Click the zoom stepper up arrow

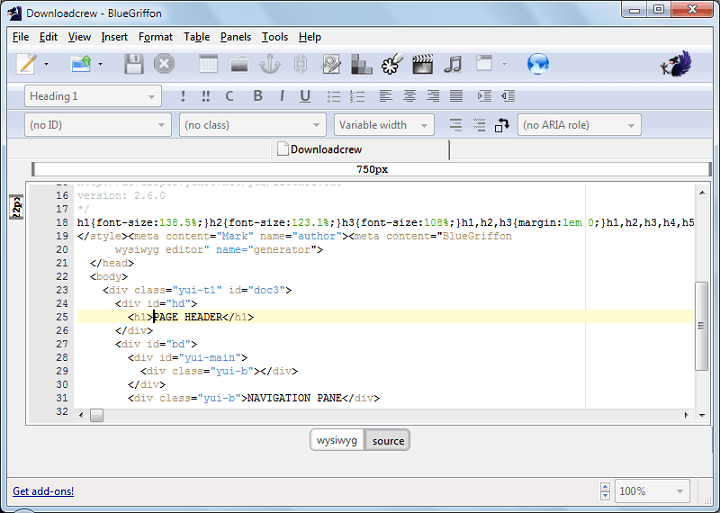[605, 487]
